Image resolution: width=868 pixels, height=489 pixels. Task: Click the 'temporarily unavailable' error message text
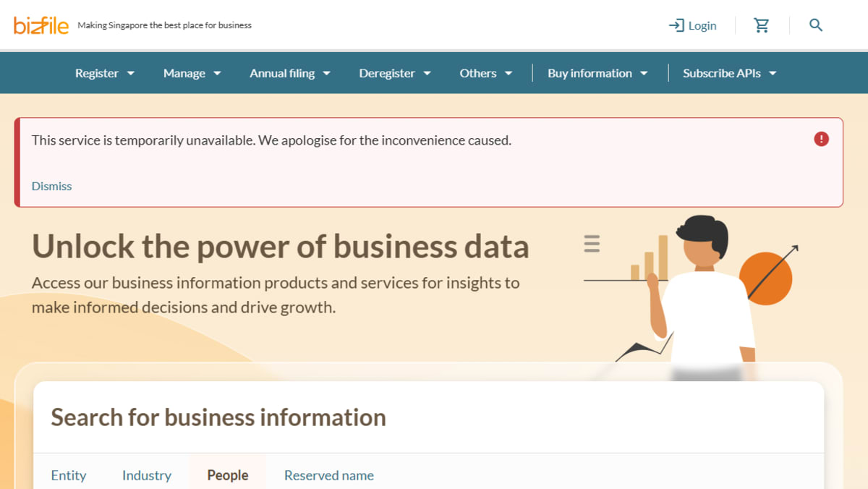(x=271, y=140)
